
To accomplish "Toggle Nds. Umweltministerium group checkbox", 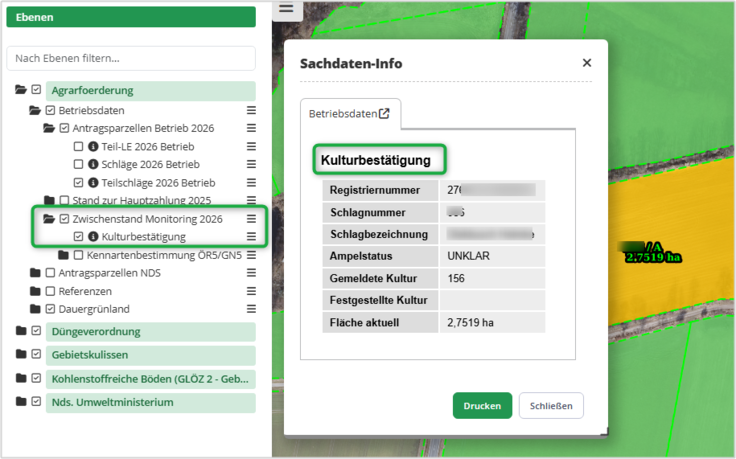I will [x=36, y=401].
